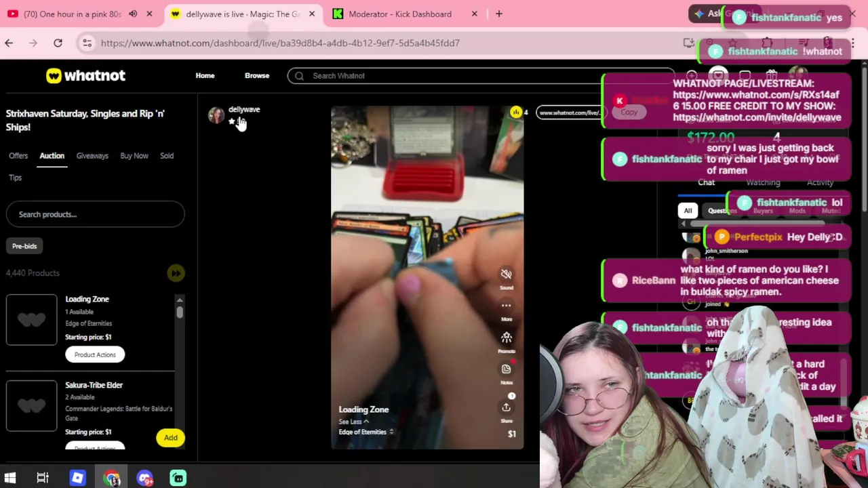Open Product Actions for Loading Zone
Image resolution: width=868 pixels, height=488 pixels.
point(95,354)
